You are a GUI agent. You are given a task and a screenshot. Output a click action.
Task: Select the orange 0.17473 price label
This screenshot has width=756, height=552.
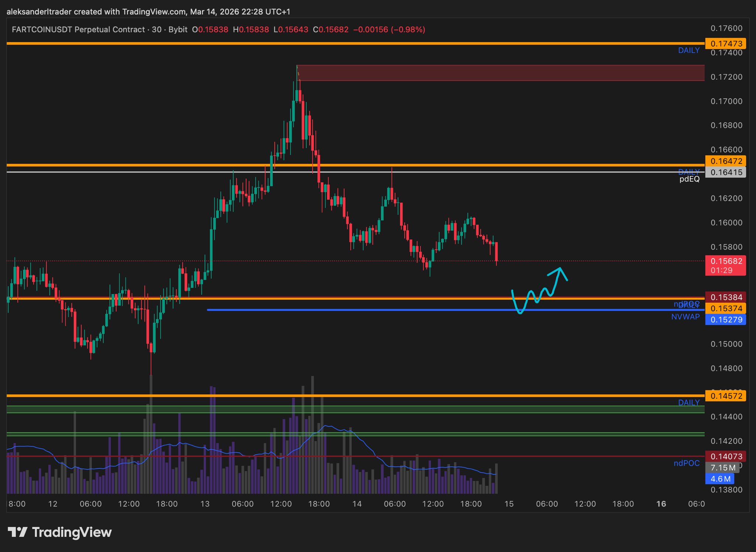725,44
